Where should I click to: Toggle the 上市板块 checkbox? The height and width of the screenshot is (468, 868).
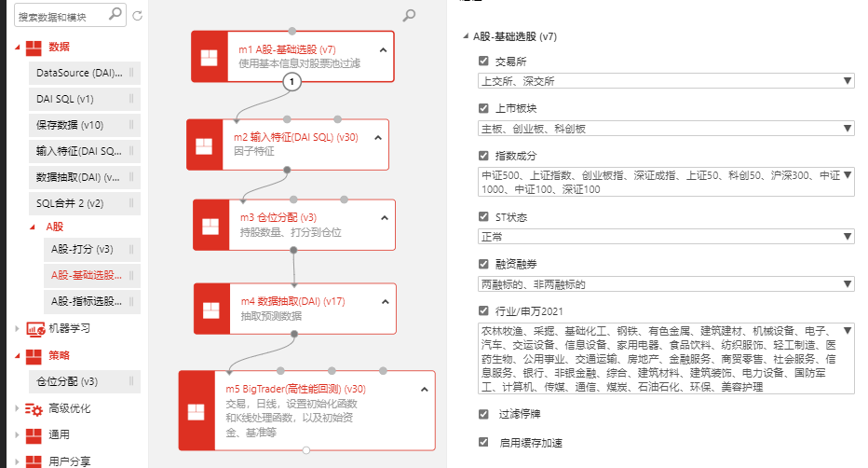pyautogui.click(x=483, y=108)
